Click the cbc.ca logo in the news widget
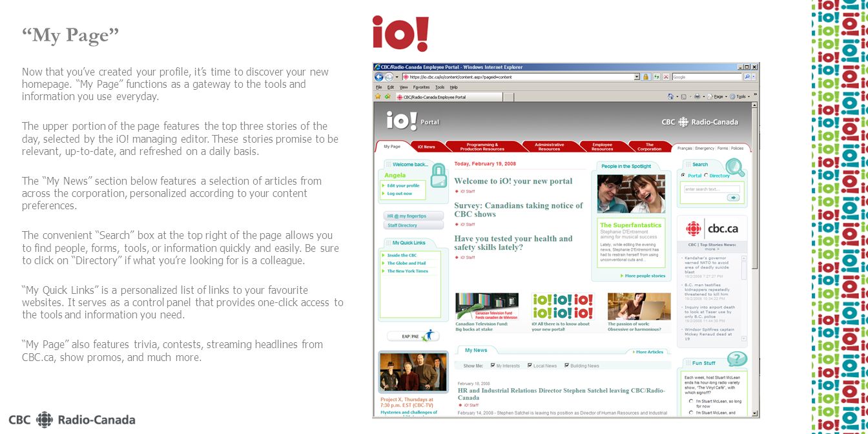The height and width of the screenshot is (434, 868). (711, 229)
